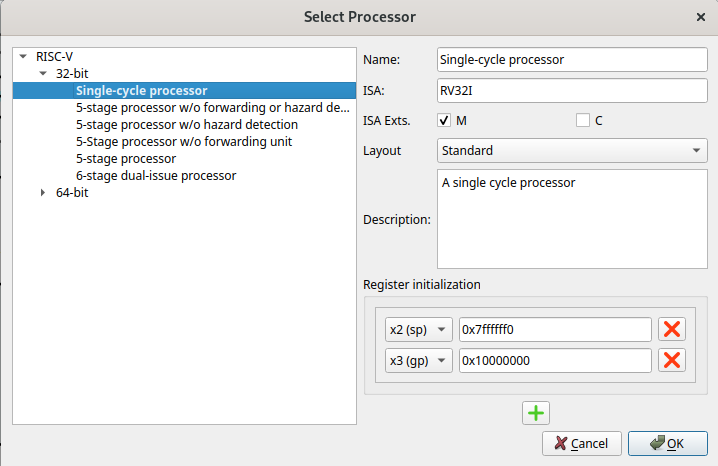
Task: Select 5-stage processor w/o hazard detection
Action: (x=185, y=125)
